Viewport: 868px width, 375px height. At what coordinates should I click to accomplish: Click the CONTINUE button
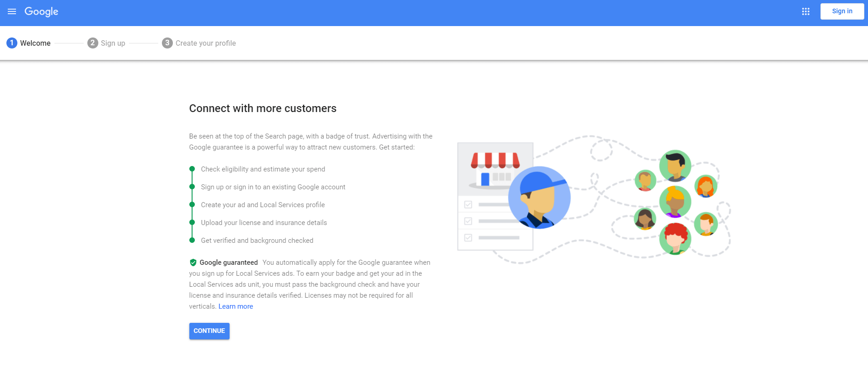point(209,331)
